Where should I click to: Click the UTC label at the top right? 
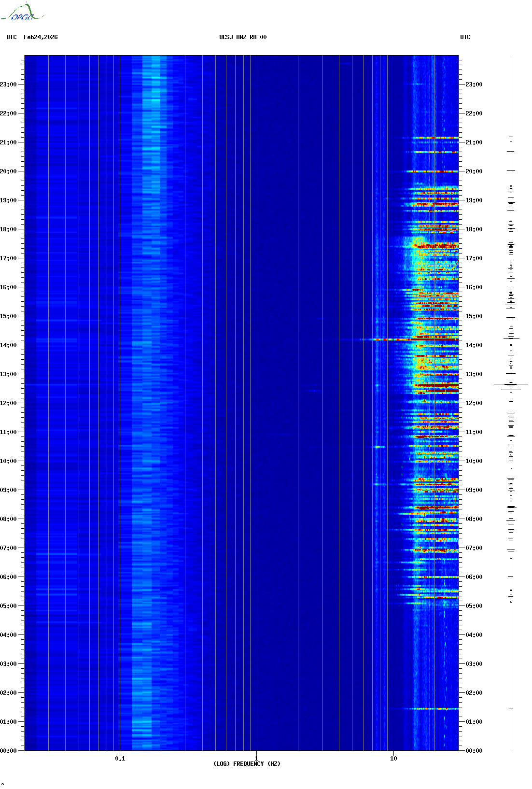pos(465,37)
